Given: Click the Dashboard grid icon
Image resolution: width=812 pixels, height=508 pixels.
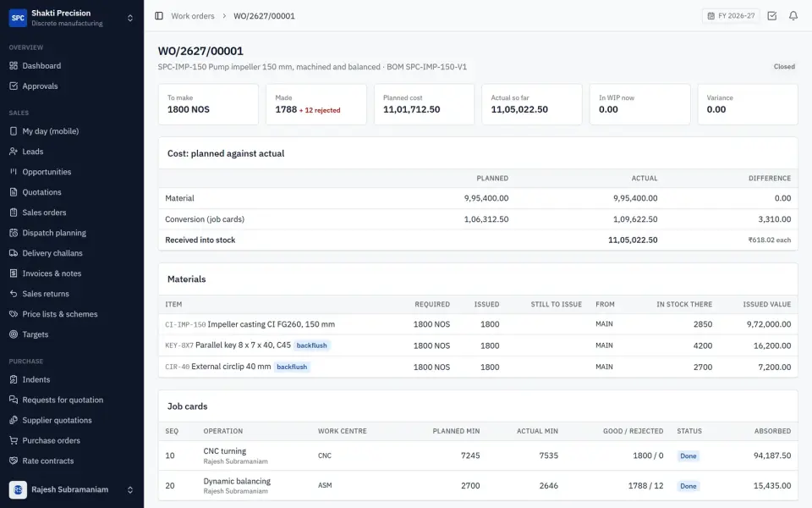Looking at the screenshot, I should click(14, 66).
